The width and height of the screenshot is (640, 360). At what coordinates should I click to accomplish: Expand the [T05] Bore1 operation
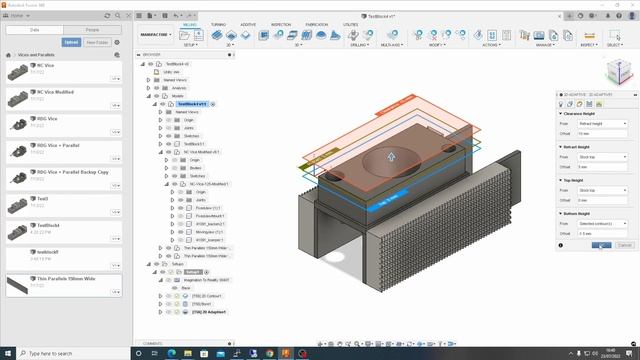click(x=160, y=304)
